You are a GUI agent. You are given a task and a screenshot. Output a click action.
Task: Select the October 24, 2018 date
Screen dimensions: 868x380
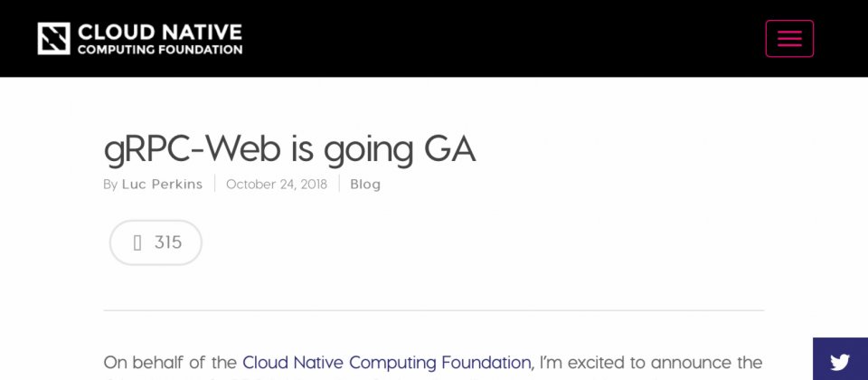tap(277, 184)
